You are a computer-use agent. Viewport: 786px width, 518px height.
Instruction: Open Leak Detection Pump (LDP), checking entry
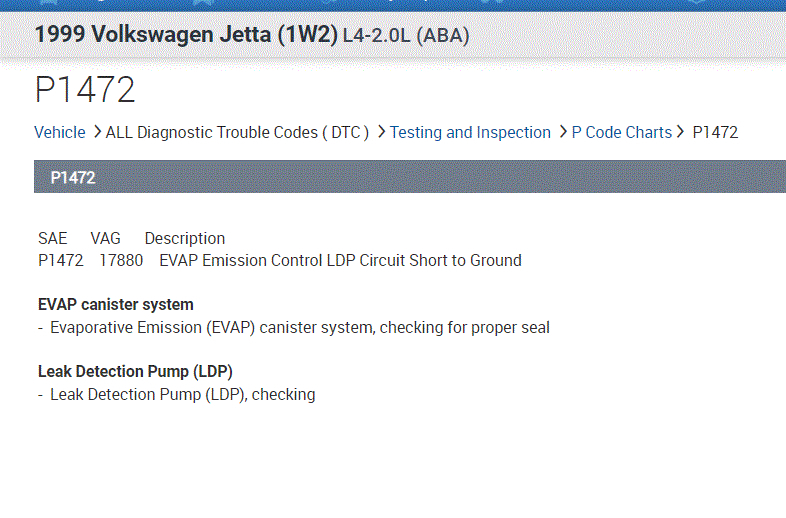183,394
